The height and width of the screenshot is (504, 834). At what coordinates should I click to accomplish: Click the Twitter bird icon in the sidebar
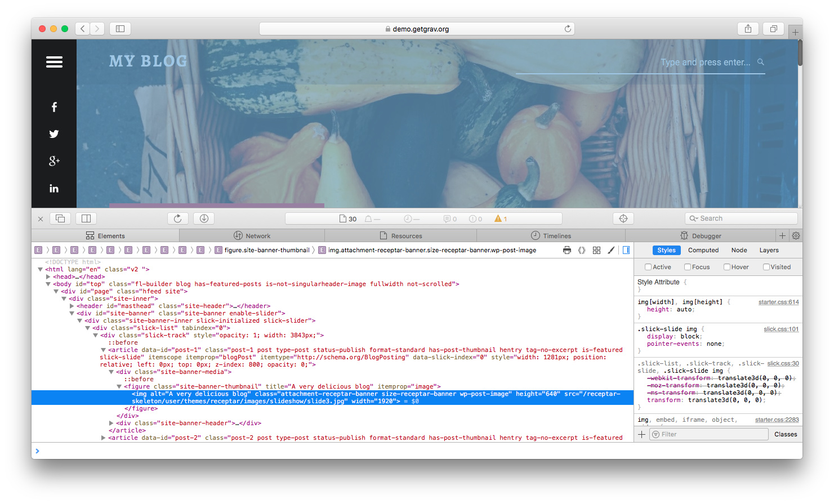click(54, 134)
